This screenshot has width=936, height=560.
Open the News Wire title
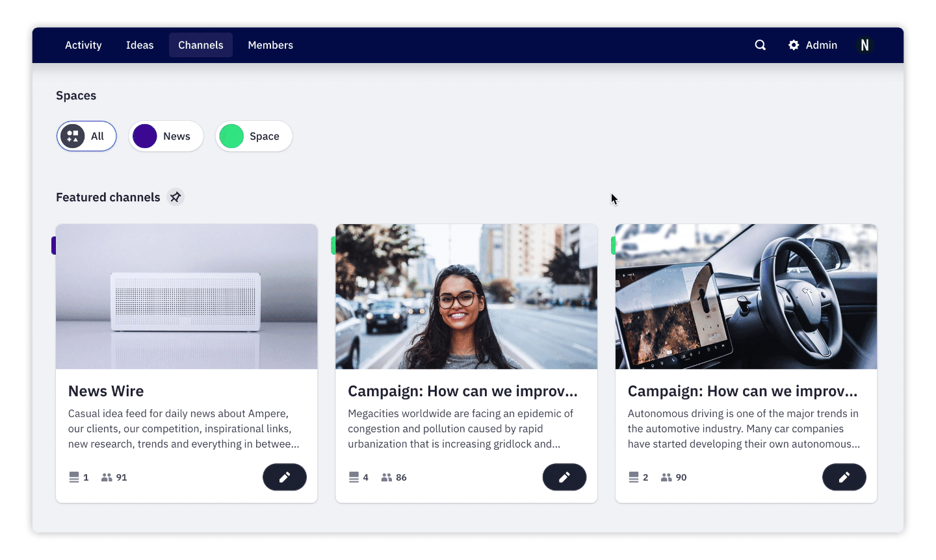tap(106, 391)
